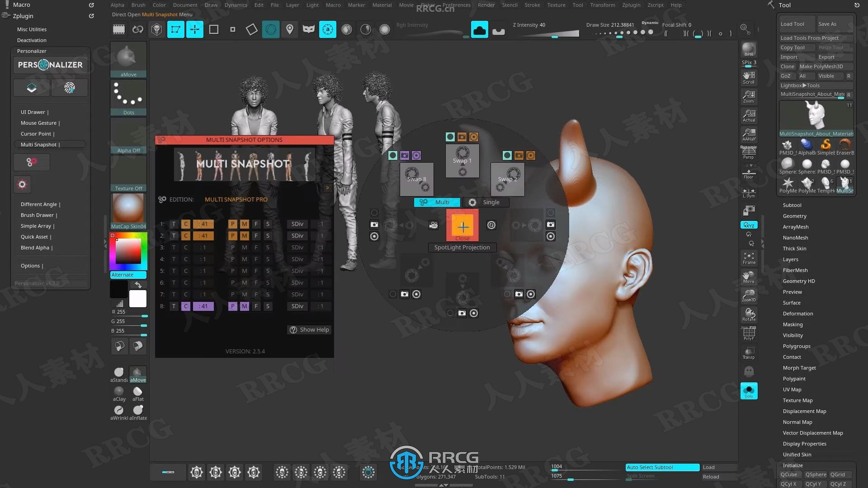
Task: Click the orange Close plus button
Action: (462, 225)
